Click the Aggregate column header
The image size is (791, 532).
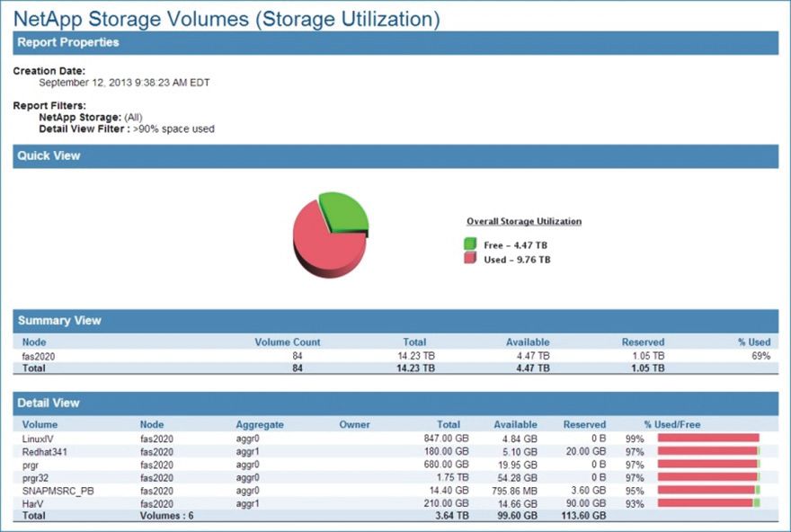[259, 424]
